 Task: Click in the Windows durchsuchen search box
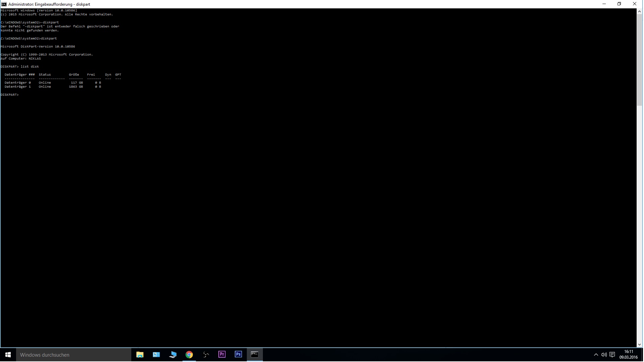click(x=74, y=355)
